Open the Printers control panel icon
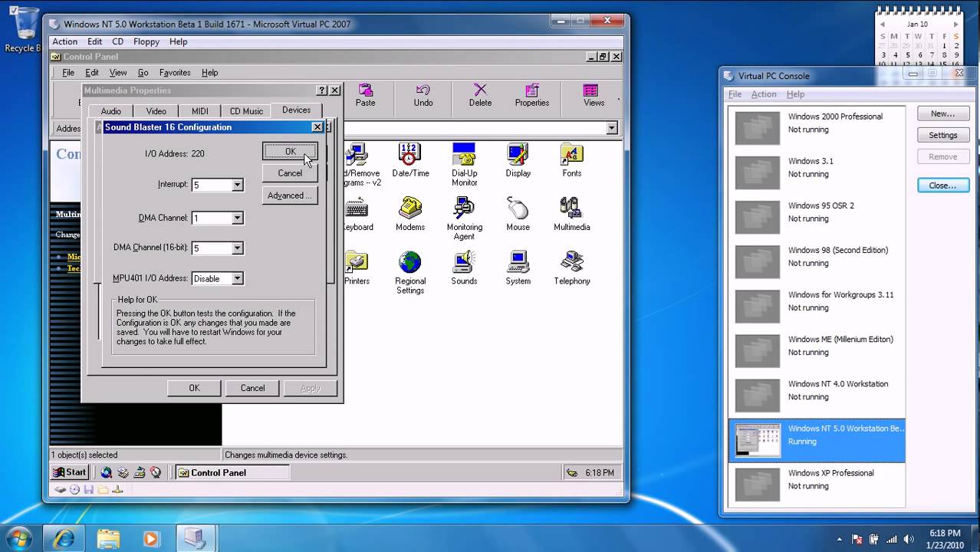 357,268
